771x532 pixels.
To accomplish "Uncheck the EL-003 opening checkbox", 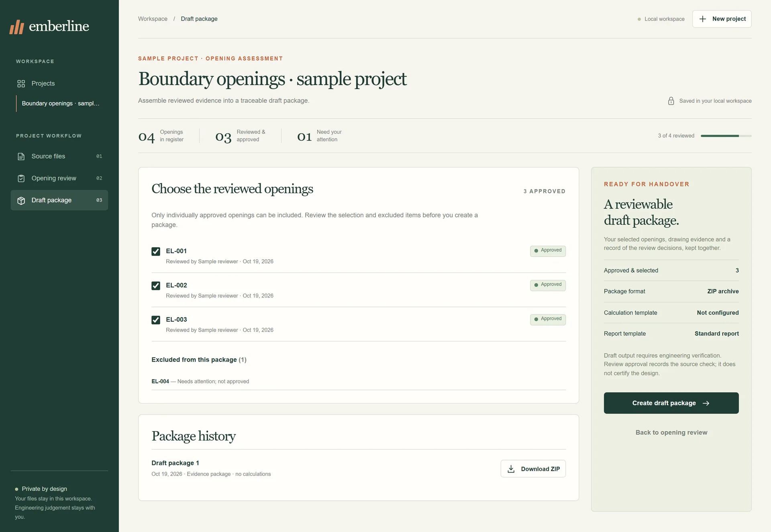I will tap(156, 320).
